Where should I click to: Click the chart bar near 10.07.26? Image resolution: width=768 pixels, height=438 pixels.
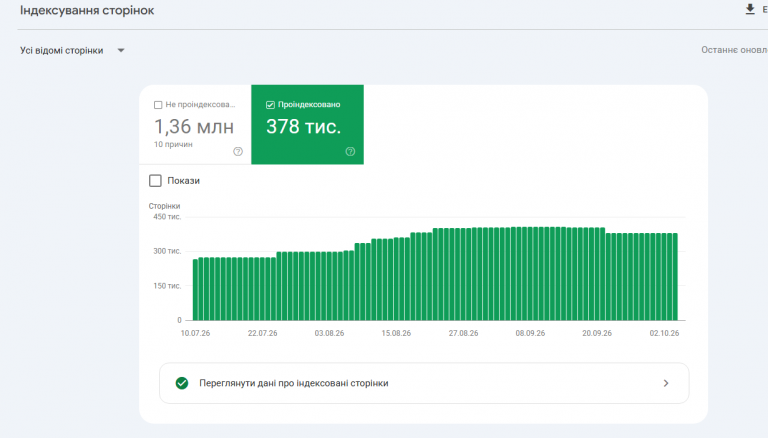pos(195,290)
